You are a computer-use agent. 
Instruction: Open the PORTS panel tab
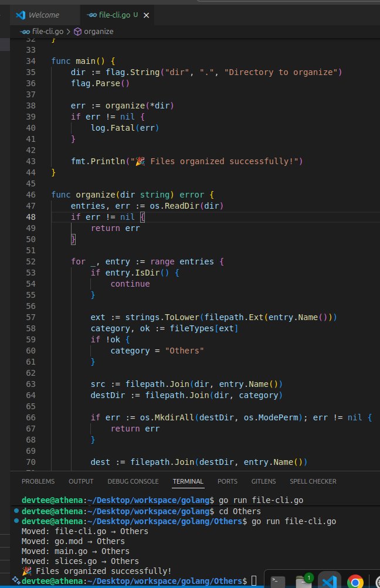(228, 481)
